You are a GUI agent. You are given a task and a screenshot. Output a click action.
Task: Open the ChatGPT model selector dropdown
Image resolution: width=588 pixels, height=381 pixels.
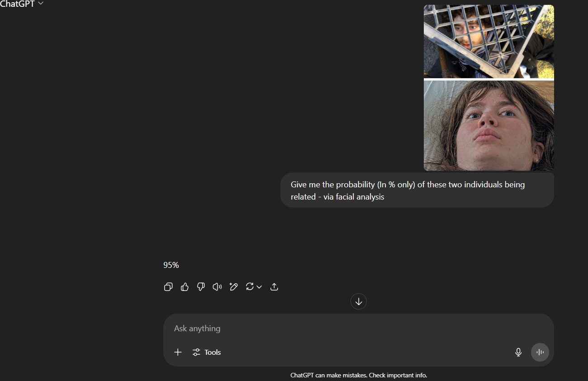pos(22,4)
